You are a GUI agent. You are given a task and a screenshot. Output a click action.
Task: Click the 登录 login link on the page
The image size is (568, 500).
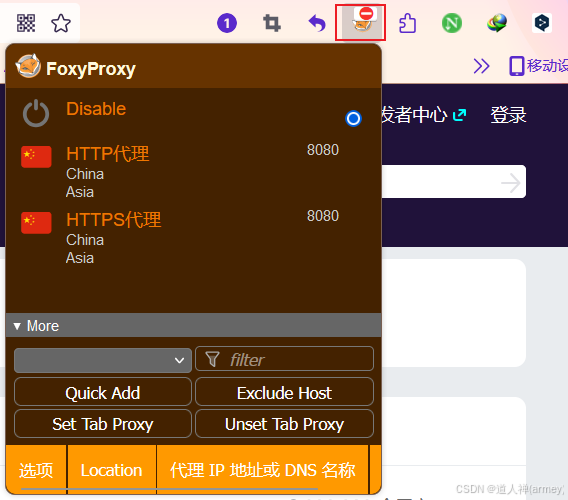click(x=508, y=115)
